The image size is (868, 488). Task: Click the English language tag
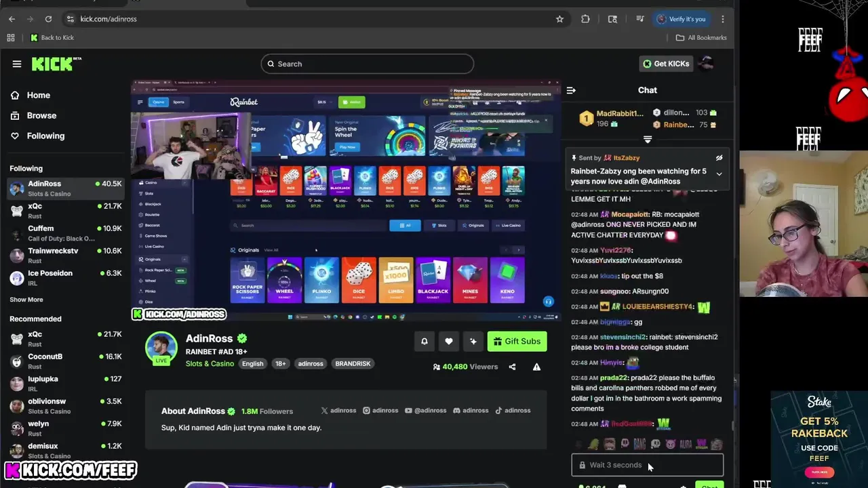point(252,364)
